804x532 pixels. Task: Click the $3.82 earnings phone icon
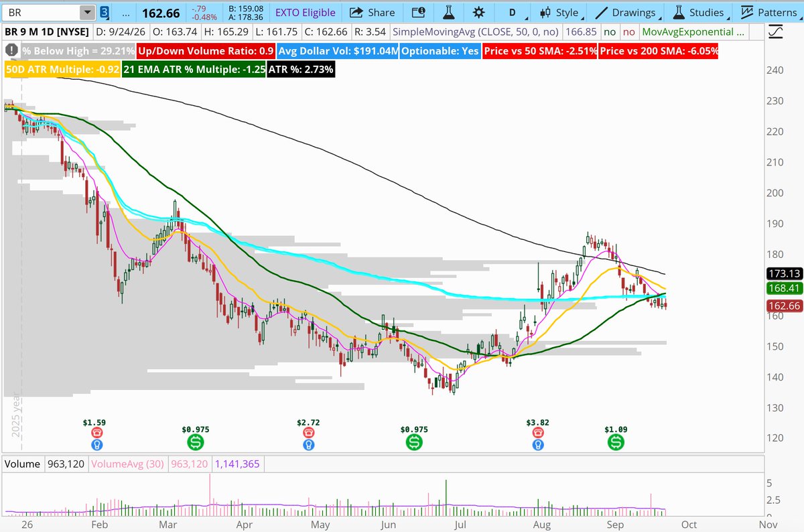[538, 434]
